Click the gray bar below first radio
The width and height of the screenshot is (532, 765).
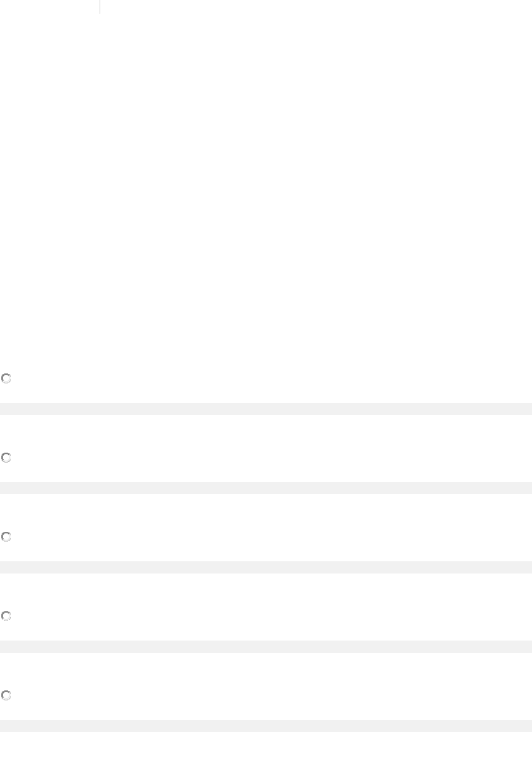(x=266, y=409)
